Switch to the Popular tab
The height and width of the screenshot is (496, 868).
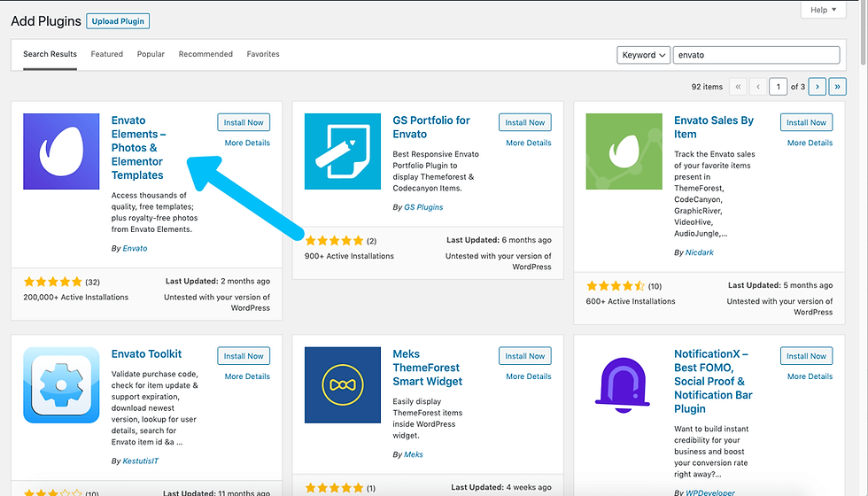pos(151,54)
